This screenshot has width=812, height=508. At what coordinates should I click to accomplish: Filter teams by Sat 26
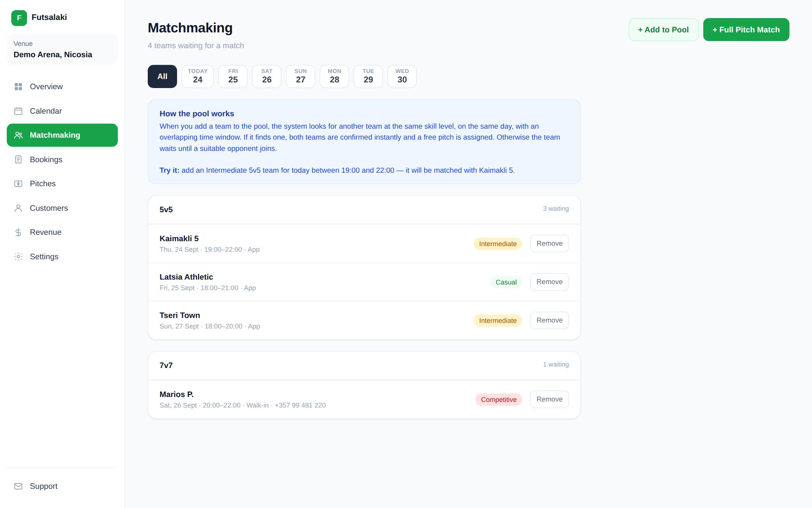(267, 76)
